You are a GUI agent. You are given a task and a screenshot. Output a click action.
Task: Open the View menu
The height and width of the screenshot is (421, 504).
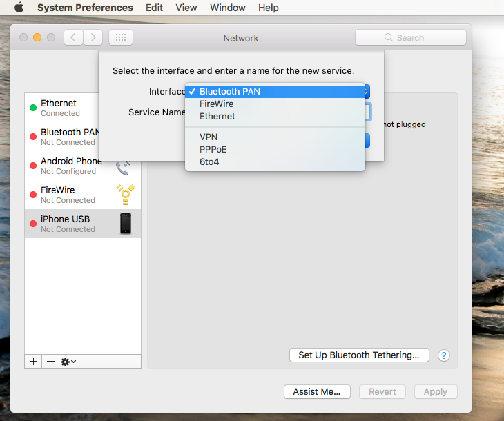click(x=186, y=8)
